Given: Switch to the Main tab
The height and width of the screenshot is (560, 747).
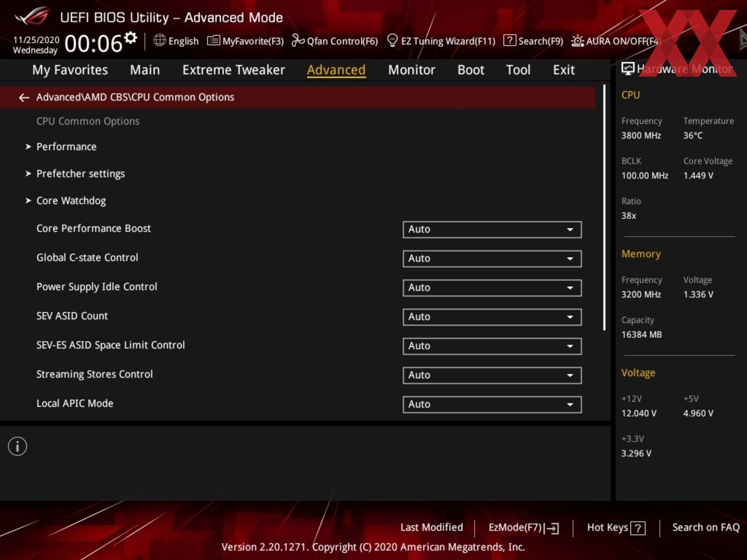Looking at the screenshot, I should [145, 70].
